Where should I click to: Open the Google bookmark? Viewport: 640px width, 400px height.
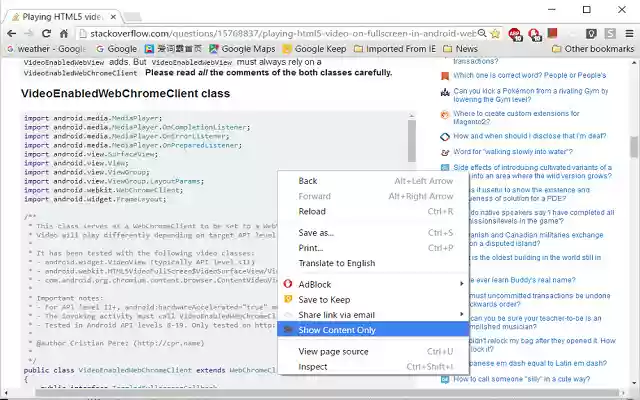117,49
